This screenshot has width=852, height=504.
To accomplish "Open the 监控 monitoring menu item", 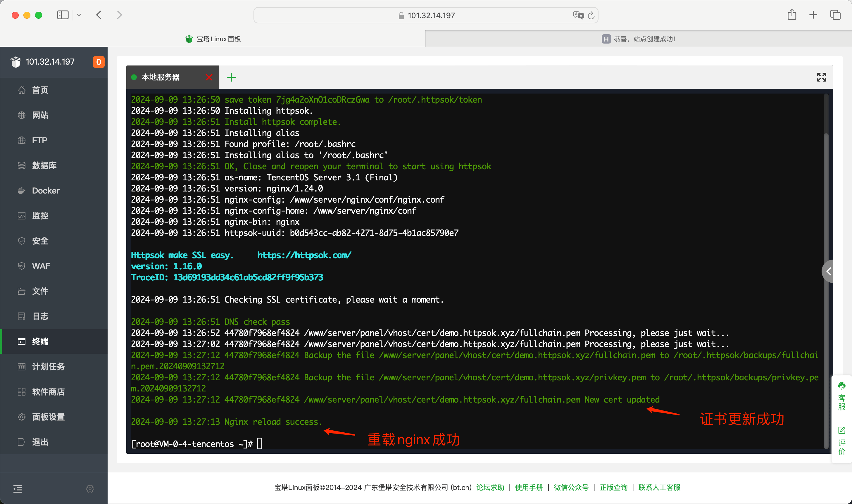I will pyautogui.click(x=54, y=216).
